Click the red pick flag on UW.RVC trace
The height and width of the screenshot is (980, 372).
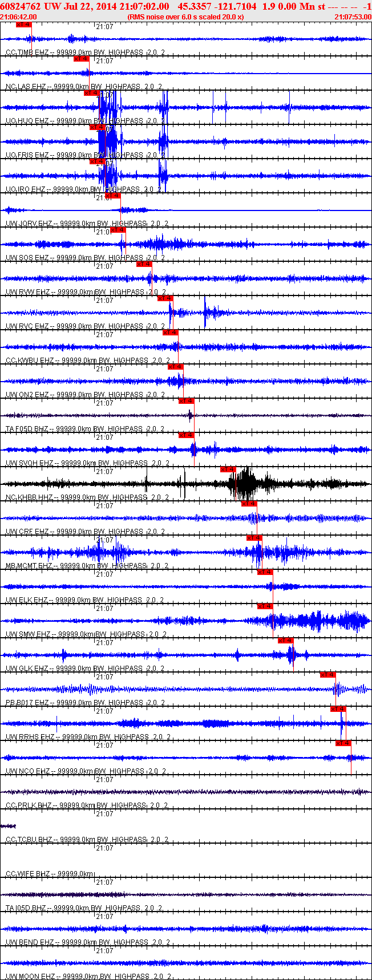tap(165, 298)
